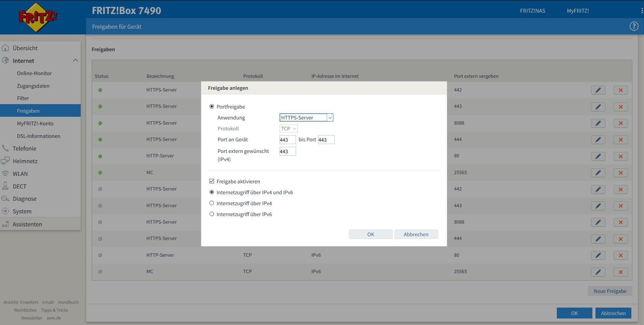The height and width of the screenshot is (325, 644).
Task: Click the Assistenten icon in sidebar
Action: tap(5, 224)
